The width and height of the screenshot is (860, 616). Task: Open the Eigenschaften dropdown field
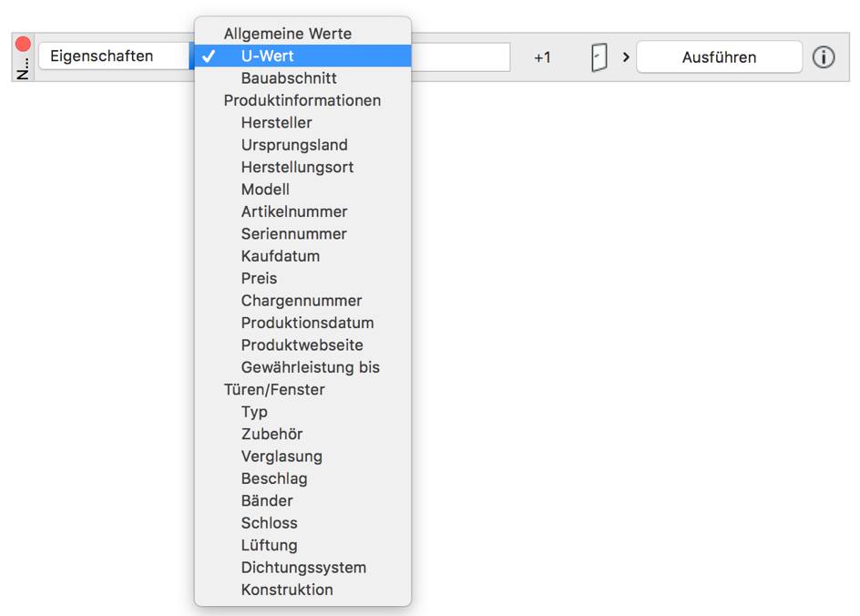[115, 56]
